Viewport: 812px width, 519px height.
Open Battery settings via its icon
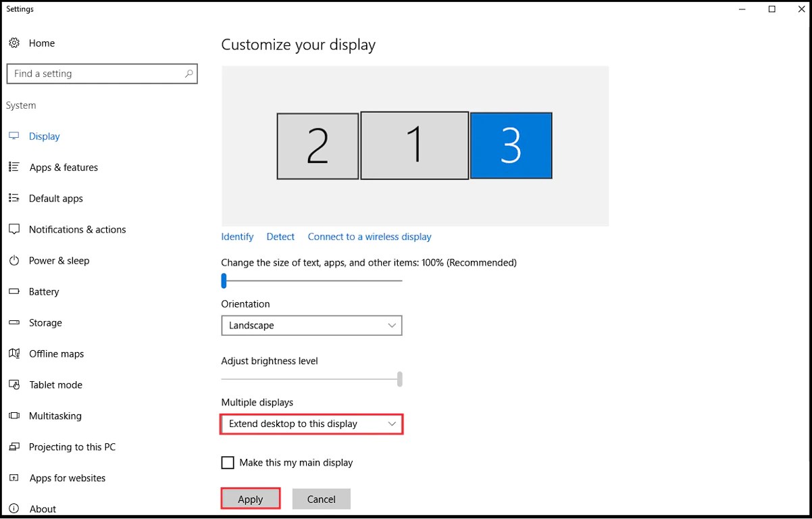coord(14,291)
